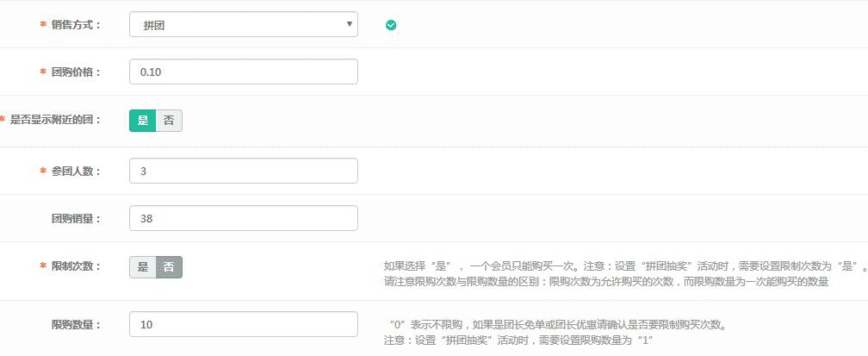Image resolution: width=868 pixels, height=356 pixels.
Task: Click the 团购销量 input with value 38
Action: pos(243,218)
